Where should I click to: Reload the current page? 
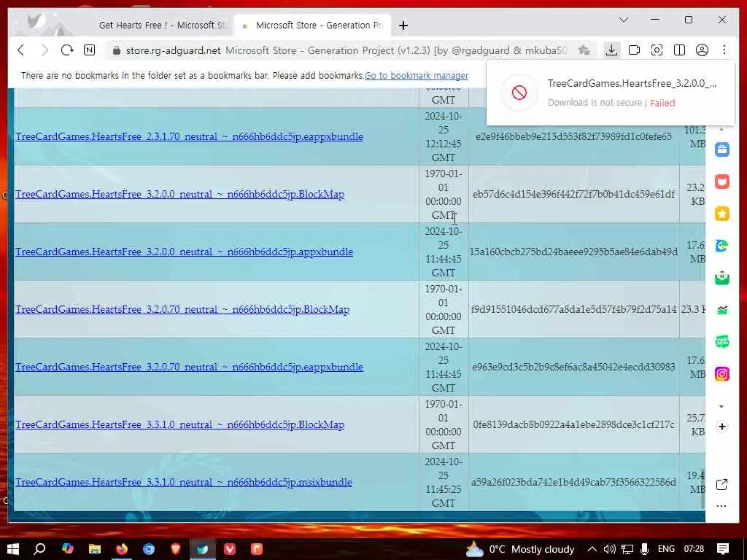point(66,50)
